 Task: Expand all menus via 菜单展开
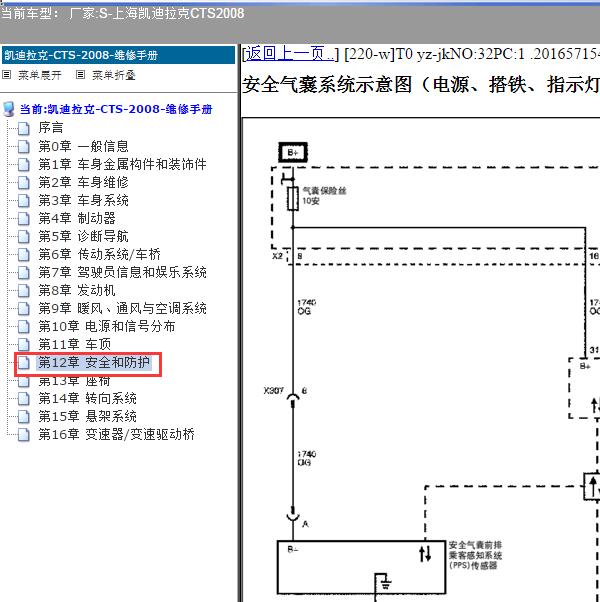(40, 75)
